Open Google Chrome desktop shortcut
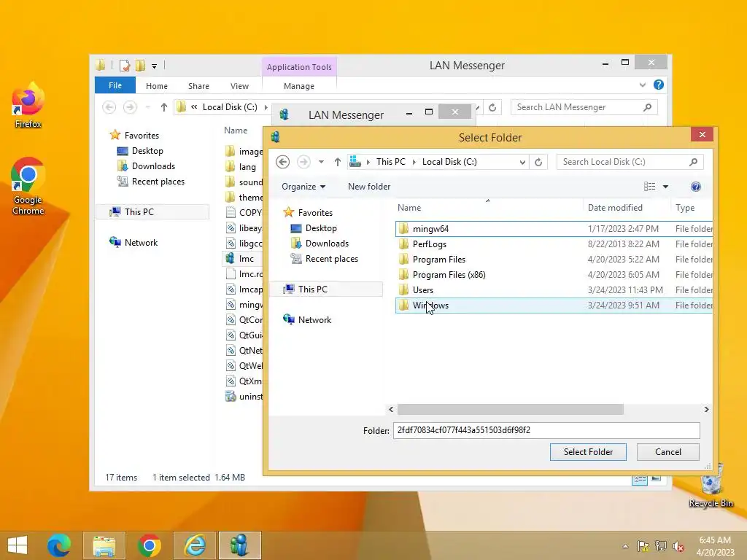The image size is (747, 560). click(x=28, y=186)
